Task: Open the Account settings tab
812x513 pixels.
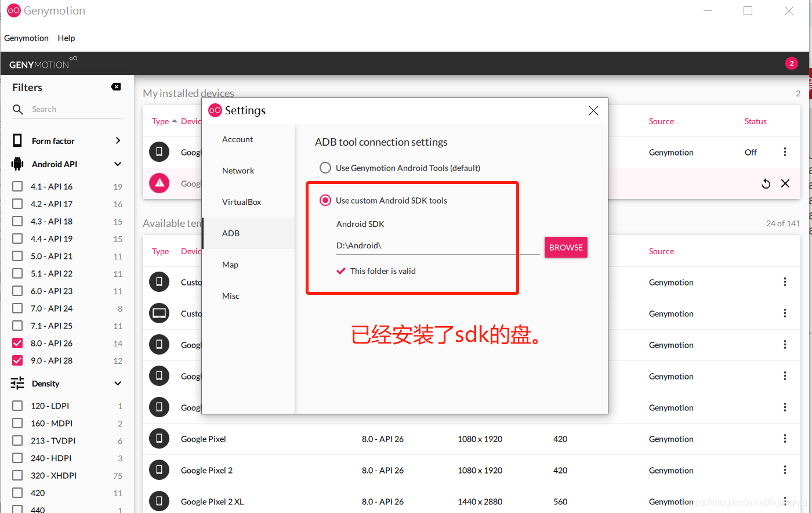Action: [248, 139]
